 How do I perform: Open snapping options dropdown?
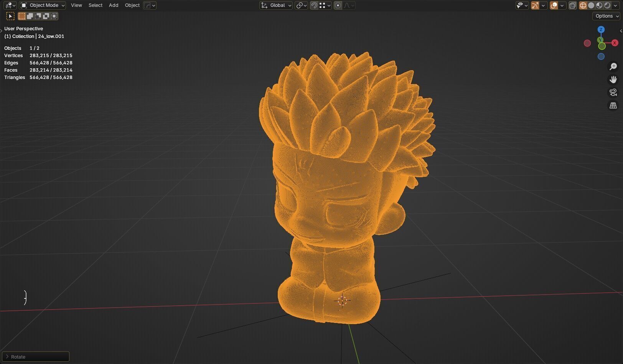[x=325, y=5]
